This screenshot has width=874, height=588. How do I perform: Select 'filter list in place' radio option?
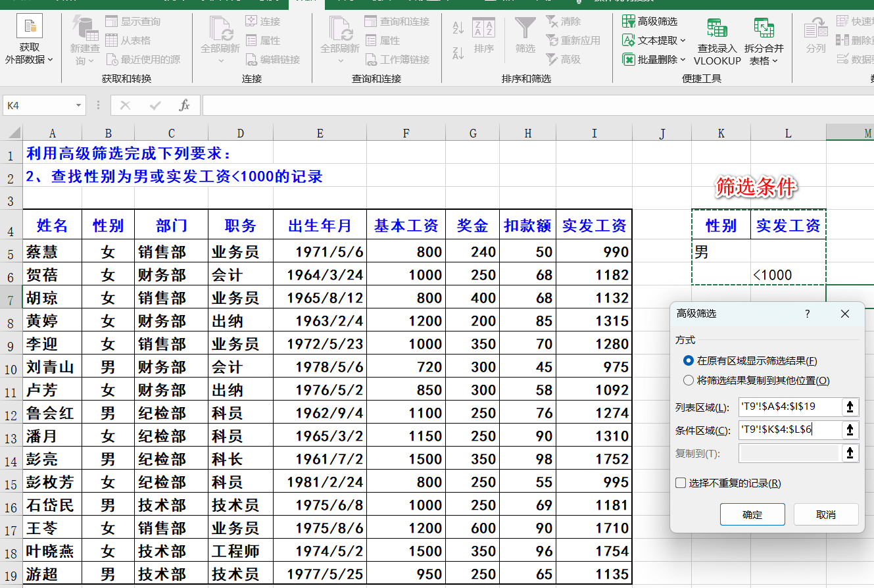pyautogui.click(x=689, y=360)
